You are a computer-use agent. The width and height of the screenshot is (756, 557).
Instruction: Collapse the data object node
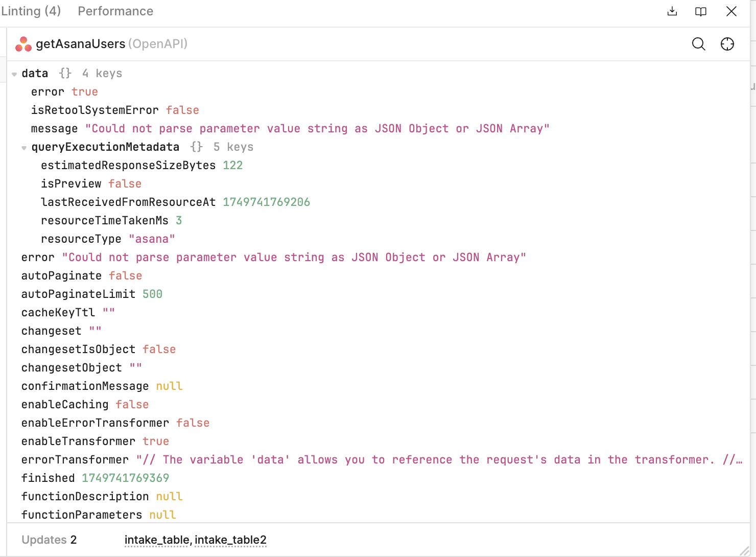click(x=14, y=74)
